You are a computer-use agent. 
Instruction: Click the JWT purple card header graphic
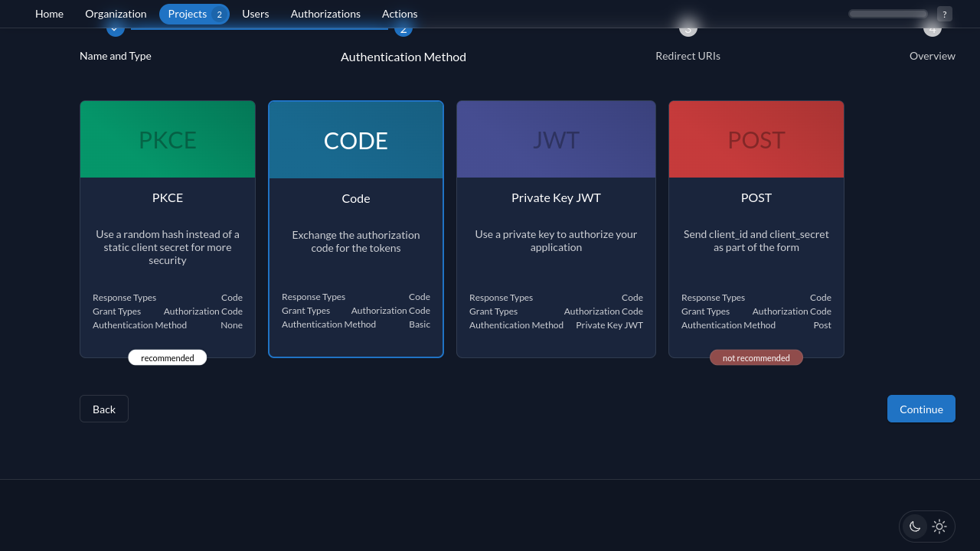[556, 139]
